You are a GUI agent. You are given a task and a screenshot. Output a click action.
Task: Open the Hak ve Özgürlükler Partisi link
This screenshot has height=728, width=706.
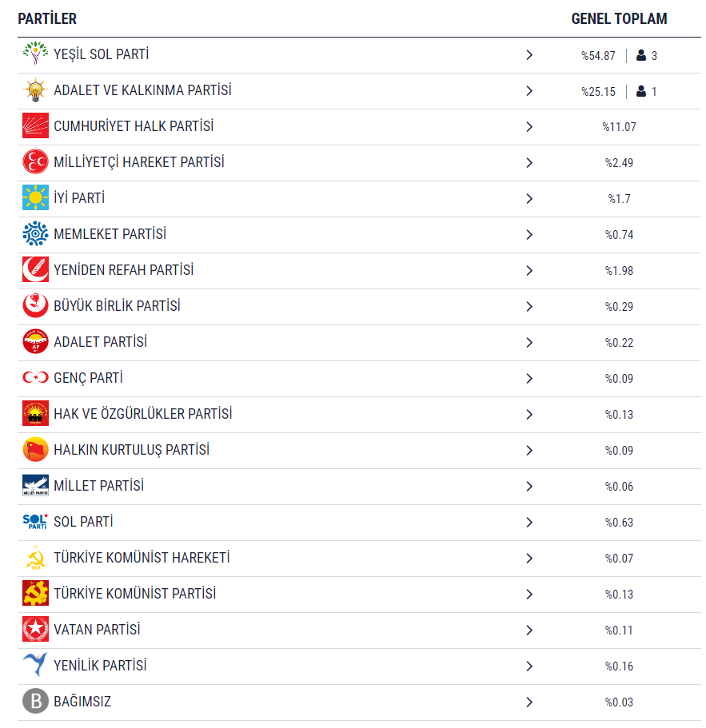point(142,414)
